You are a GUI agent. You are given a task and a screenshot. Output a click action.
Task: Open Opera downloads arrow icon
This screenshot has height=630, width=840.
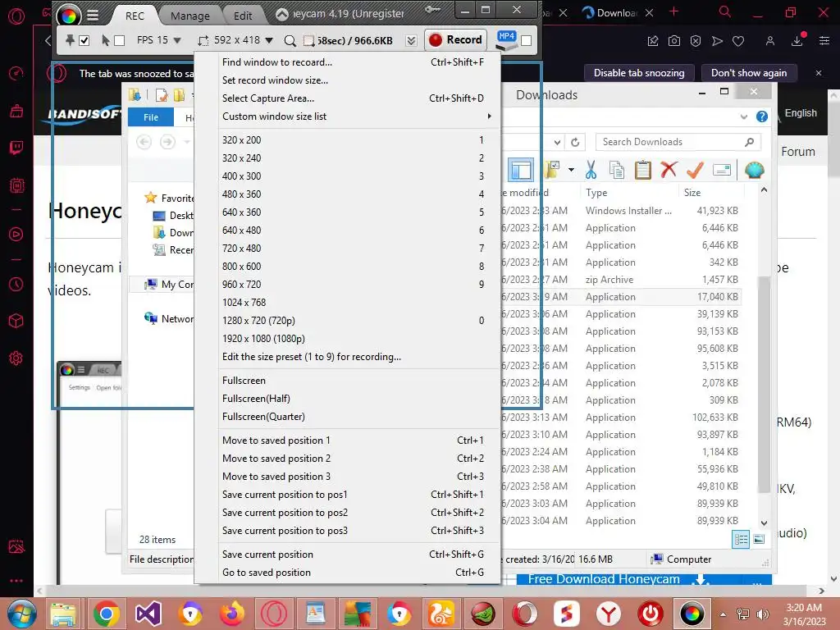pos(797,40)
